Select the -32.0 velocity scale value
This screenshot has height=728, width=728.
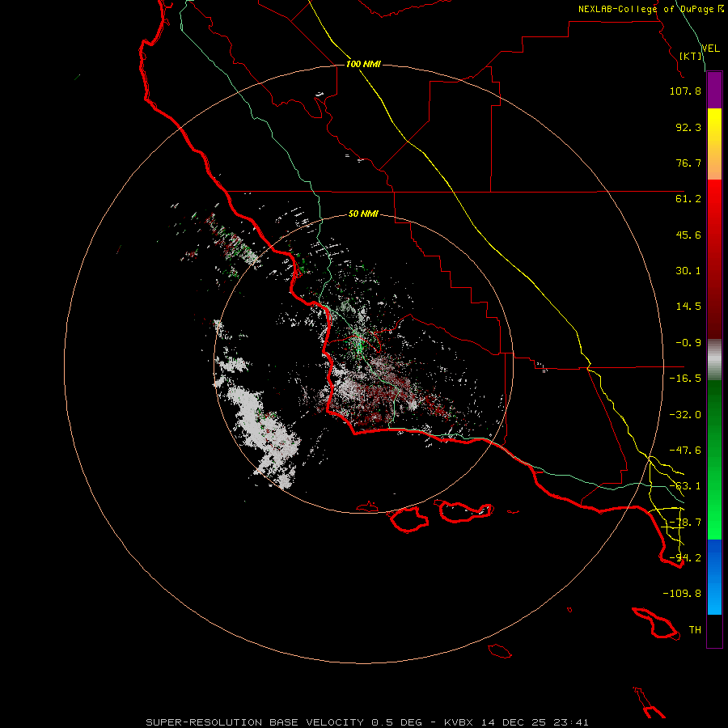point(685,415)
